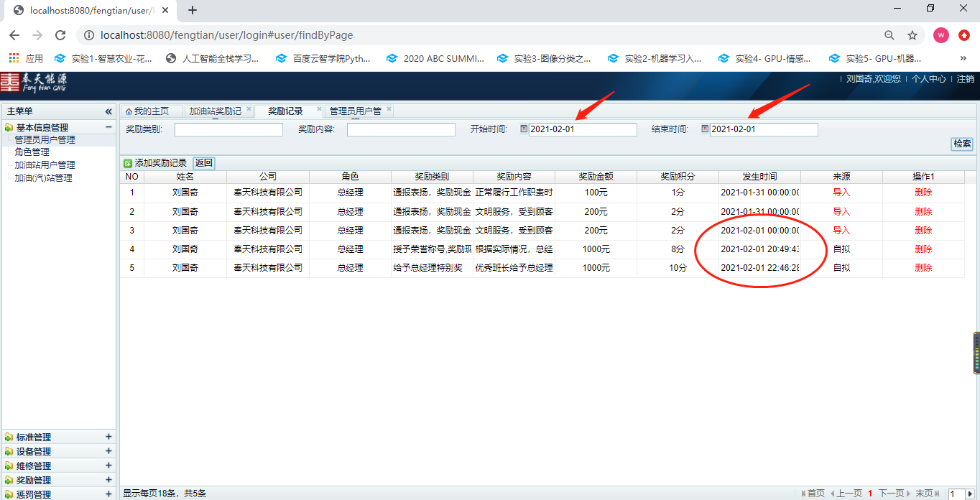This screenshot has width=980, height=500.
Task: Collapse the main menu sidebar panel
Action: pos(108,111)
